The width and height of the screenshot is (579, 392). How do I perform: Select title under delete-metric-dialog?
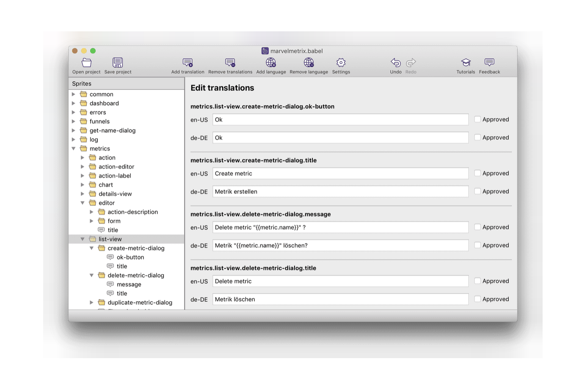pyautogui.click(x=127, y=293)
